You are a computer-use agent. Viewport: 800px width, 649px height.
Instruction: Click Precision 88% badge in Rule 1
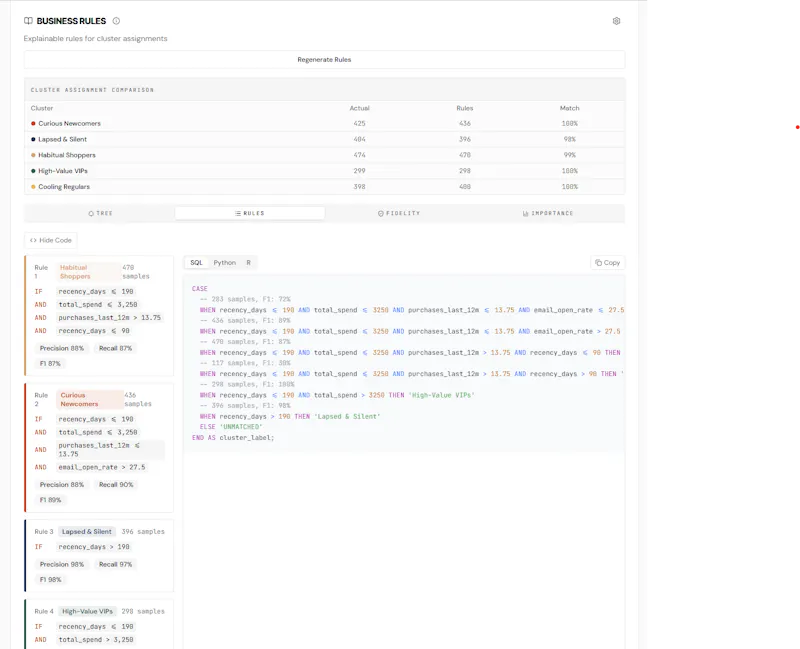coord(62,348)
